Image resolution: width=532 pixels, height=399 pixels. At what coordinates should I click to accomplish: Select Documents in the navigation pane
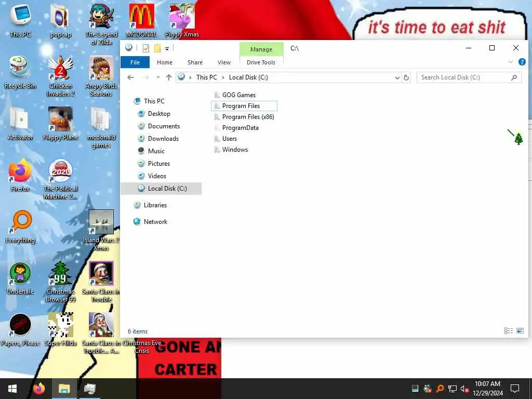click(x=164, y=126)
